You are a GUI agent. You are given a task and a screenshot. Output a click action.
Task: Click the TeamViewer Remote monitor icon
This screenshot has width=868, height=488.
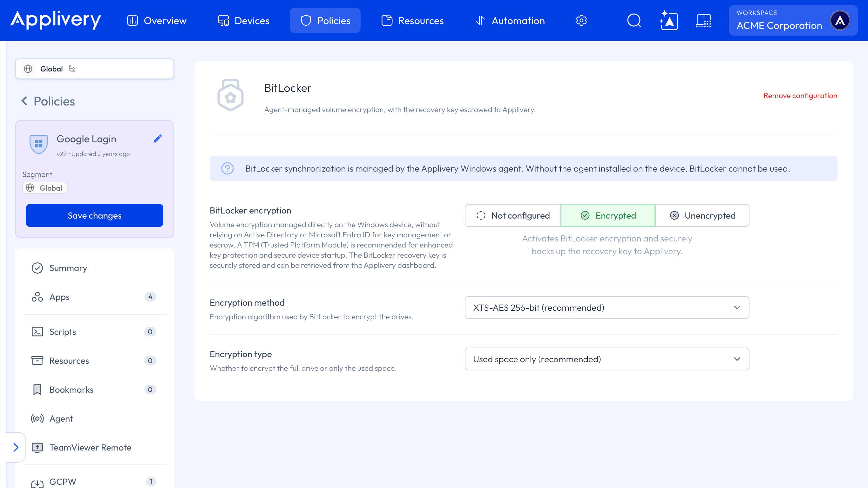(37, 448)
